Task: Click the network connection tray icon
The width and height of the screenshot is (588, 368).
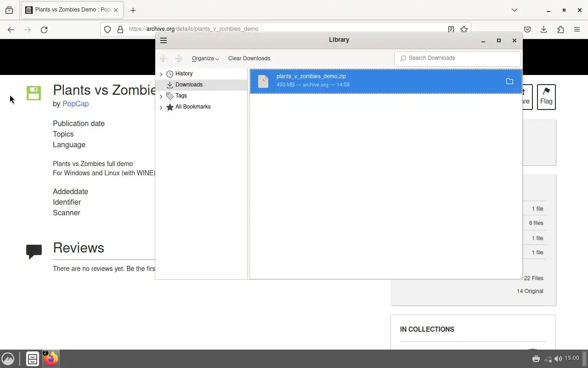Action: click(x=548, y=359)
